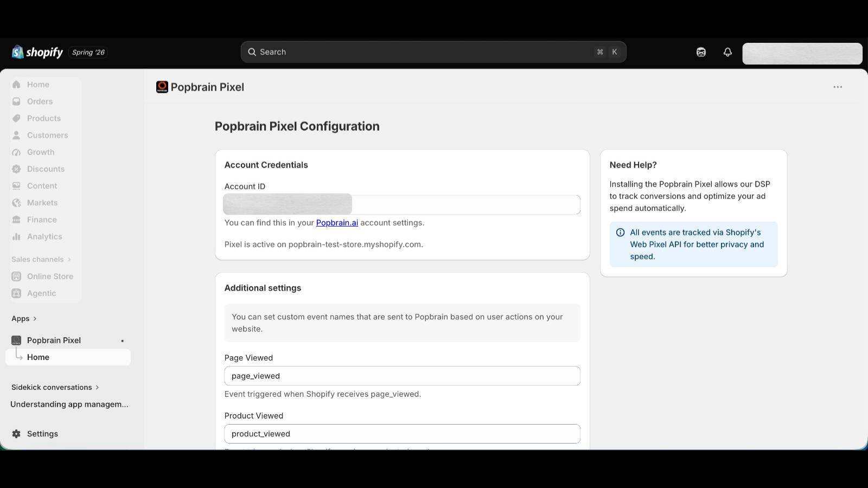This screenshot has width=868, height=488.
Task: Click the Online Store icon in the sidebar
Action: tap(16, 277)
